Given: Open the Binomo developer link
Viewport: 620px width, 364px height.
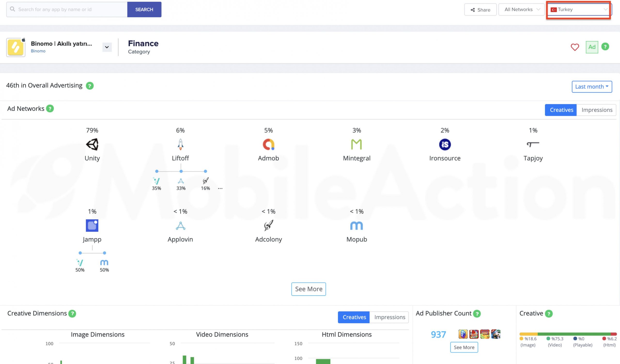Looking at the screenshot, I should point(38,51).
